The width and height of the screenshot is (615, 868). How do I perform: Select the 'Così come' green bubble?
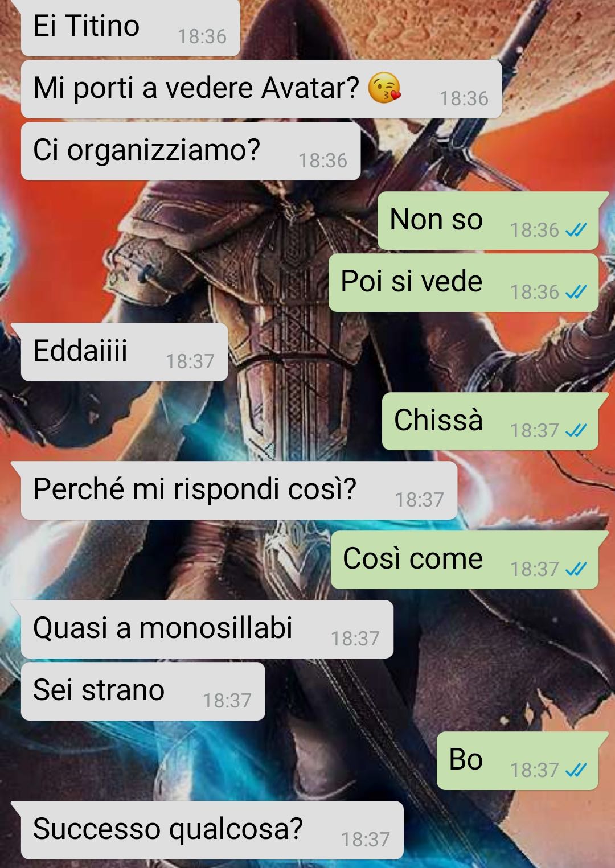[x=465, y=560]
